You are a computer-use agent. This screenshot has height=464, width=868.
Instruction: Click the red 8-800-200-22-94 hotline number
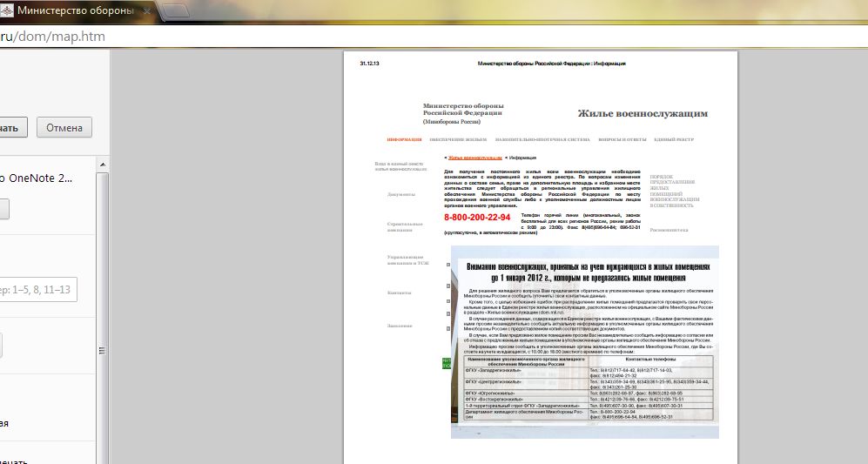477,217
